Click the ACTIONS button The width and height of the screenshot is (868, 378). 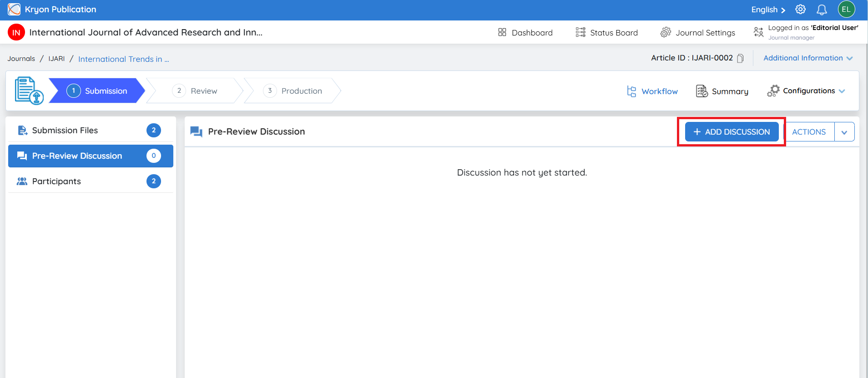[809, 132]
